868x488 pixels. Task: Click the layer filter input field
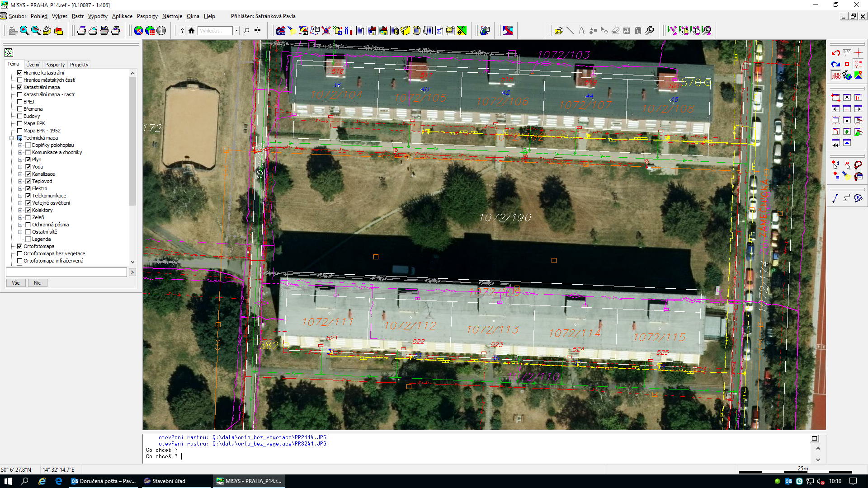(x=66, y=272)
